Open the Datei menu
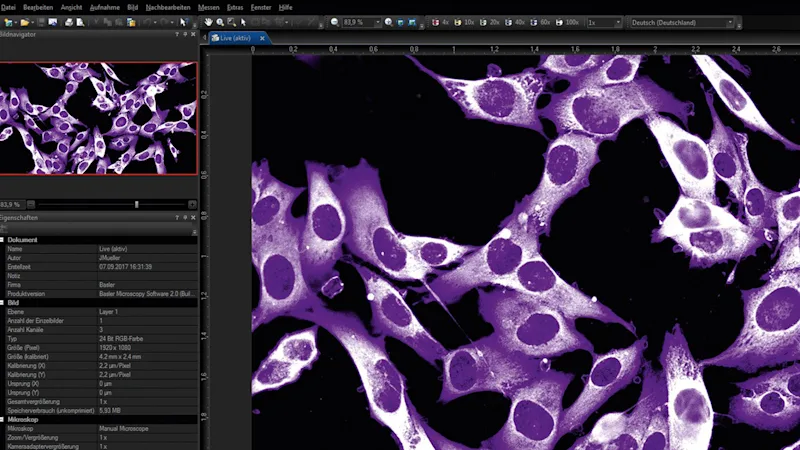 [8, 7]
